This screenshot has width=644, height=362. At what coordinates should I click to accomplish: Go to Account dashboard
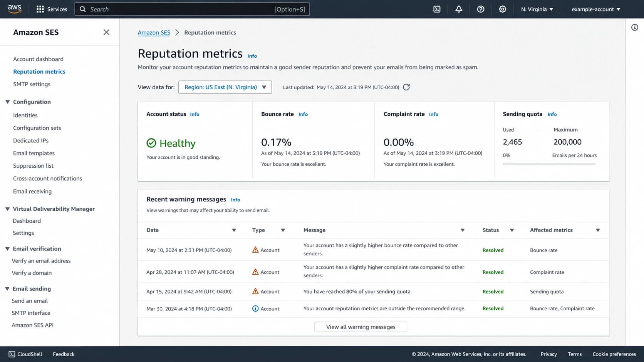(38, 59)
